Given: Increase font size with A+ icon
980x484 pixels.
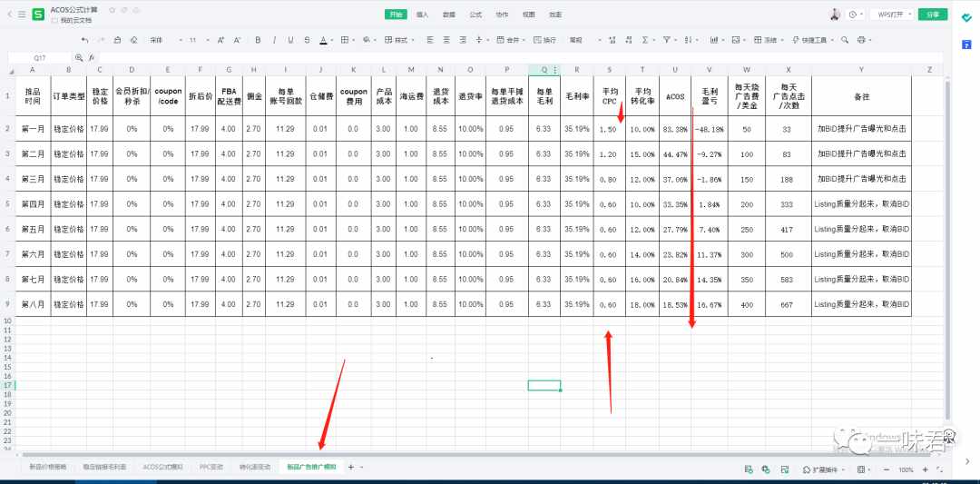Looking at the screenshot, I should [220, 40].
